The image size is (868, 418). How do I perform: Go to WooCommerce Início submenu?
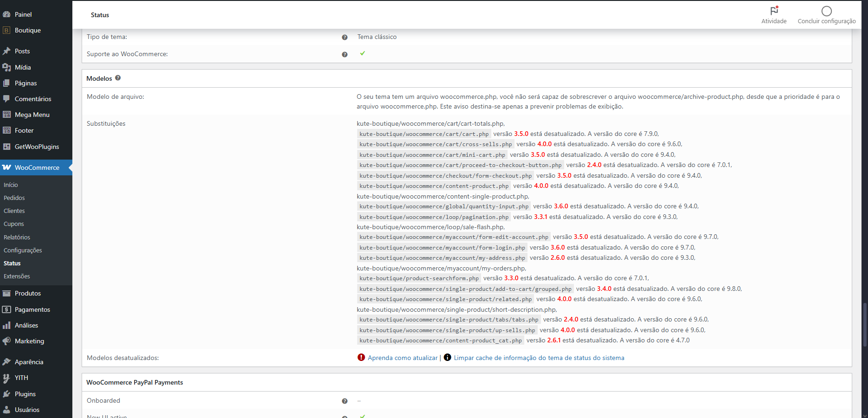pos(11,185)
